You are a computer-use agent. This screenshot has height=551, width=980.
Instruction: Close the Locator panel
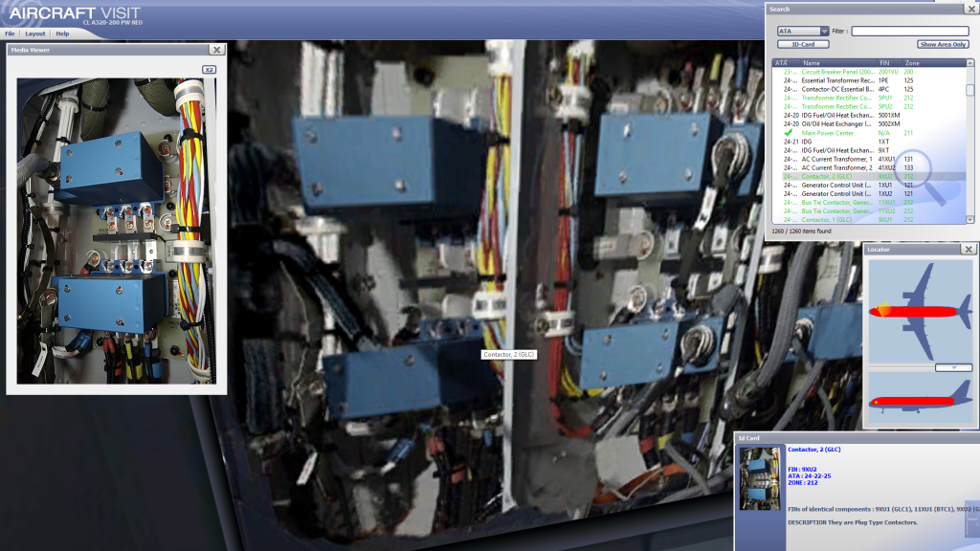click(x=969, y=250)
